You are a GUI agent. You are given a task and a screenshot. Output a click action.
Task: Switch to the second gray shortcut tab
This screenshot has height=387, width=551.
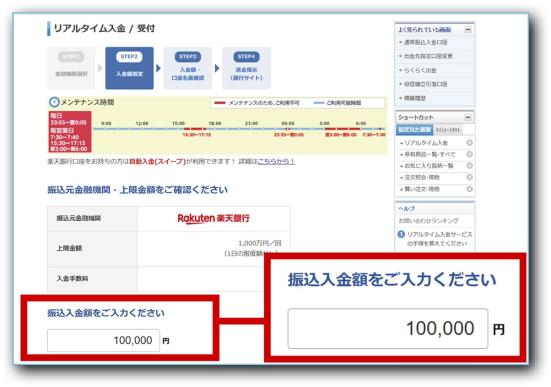point(448,130)
